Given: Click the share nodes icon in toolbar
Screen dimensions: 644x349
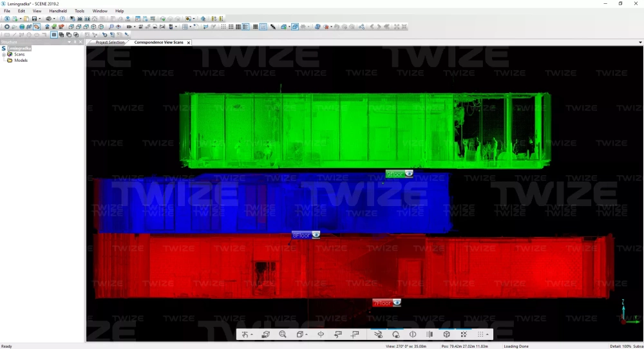Looking at the screenshot, I should 361,27.
